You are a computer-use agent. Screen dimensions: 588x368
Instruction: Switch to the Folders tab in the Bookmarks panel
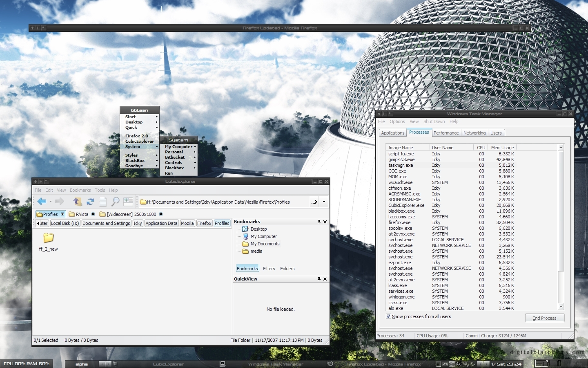point(287,269)
